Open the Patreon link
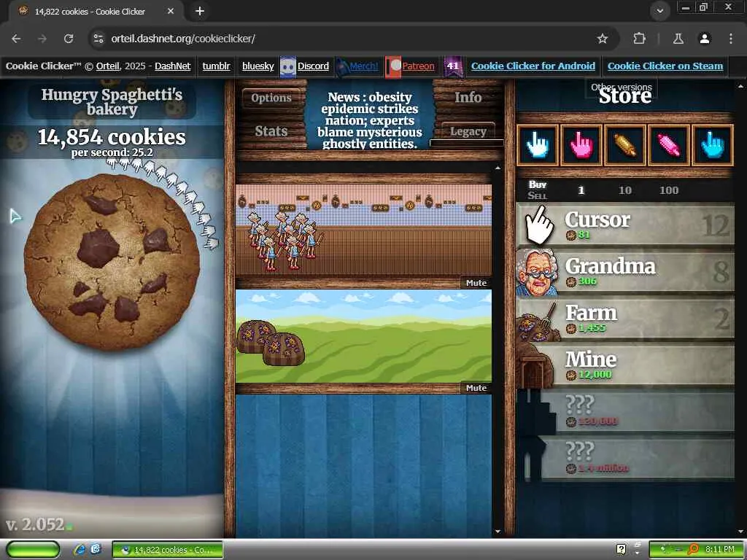Screen dimensions: 747x560 click(418, 66)
